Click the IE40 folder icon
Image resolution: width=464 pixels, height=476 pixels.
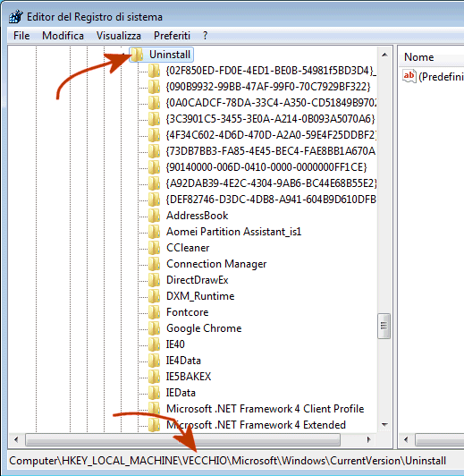(x=155, y=344)
